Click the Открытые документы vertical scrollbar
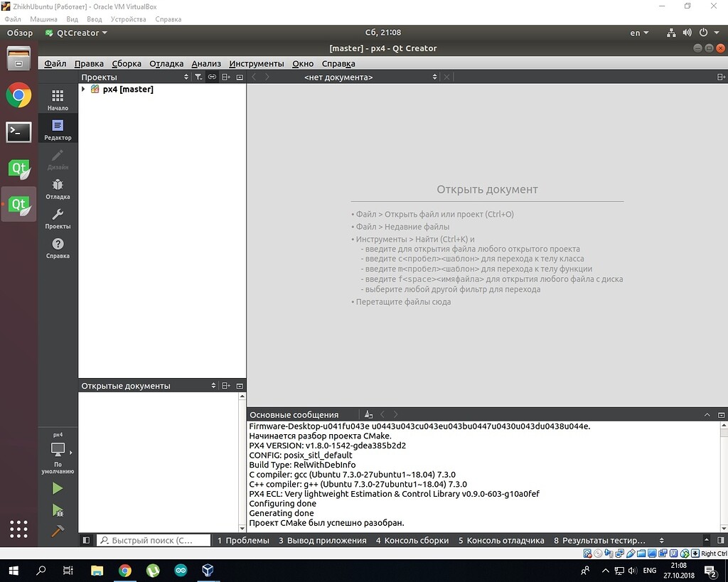 click(x=242, y=462)
